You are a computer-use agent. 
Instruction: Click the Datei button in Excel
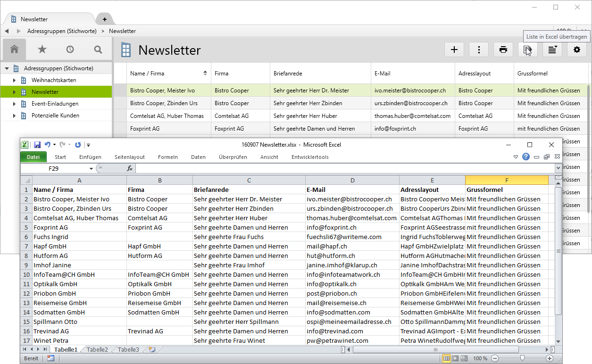click(33, 157)
